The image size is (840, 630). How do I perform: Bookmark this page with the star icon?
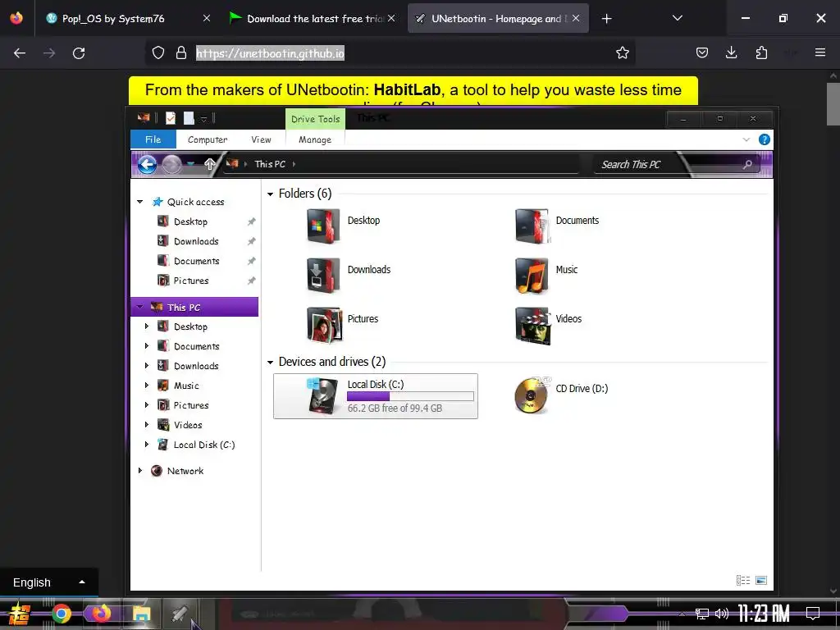tap(622, 52)
